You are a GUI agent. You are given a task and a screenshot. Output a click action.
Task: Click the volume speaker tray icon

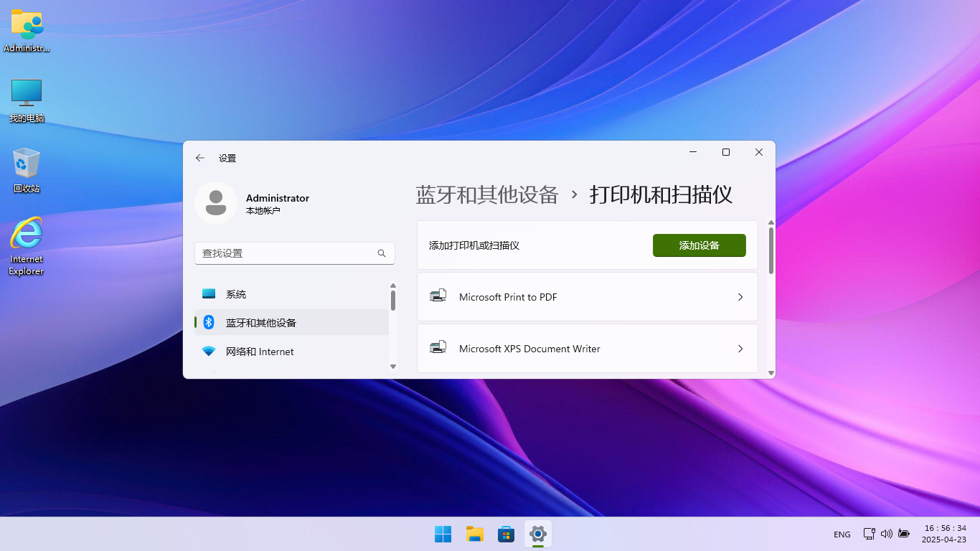pyautogui.click(x=886, y=534)
